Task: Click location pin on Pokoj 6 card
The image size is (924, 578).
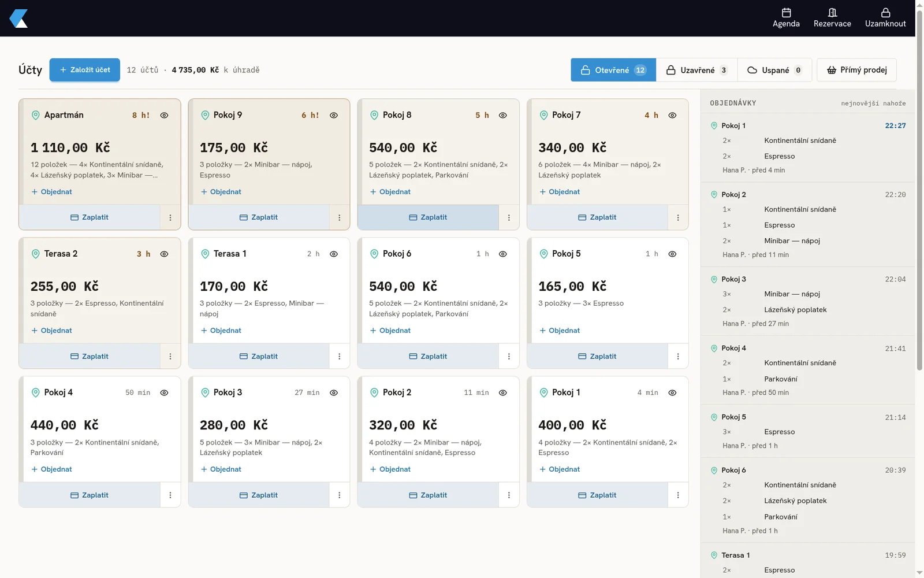Action: pos(374,254)
